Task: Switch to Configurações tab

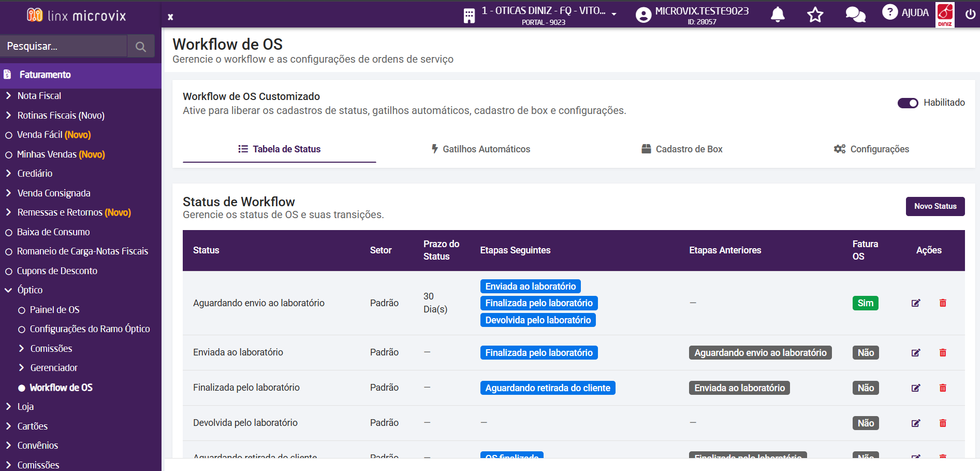Action: coord(871,149)
